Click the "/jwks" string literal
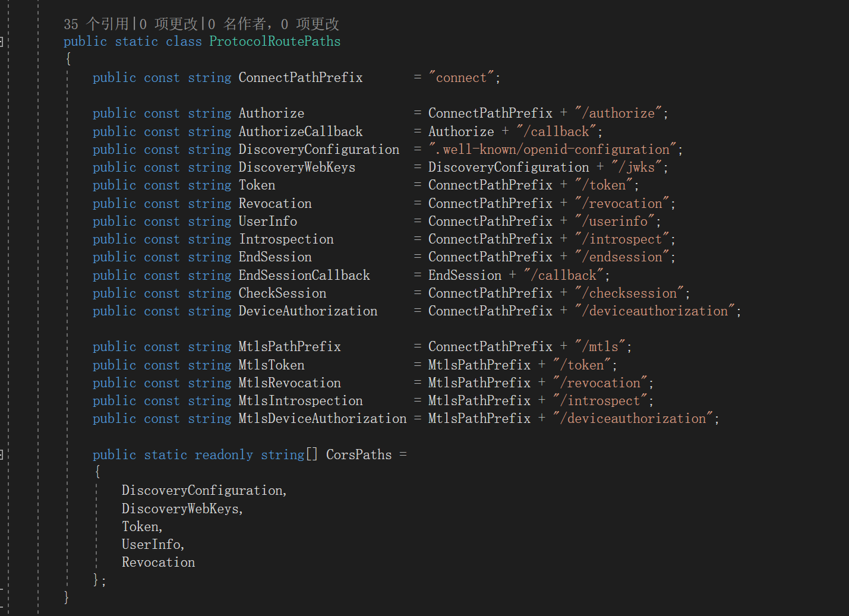Screen dimensions: 849x616 (x=637, y=168)
